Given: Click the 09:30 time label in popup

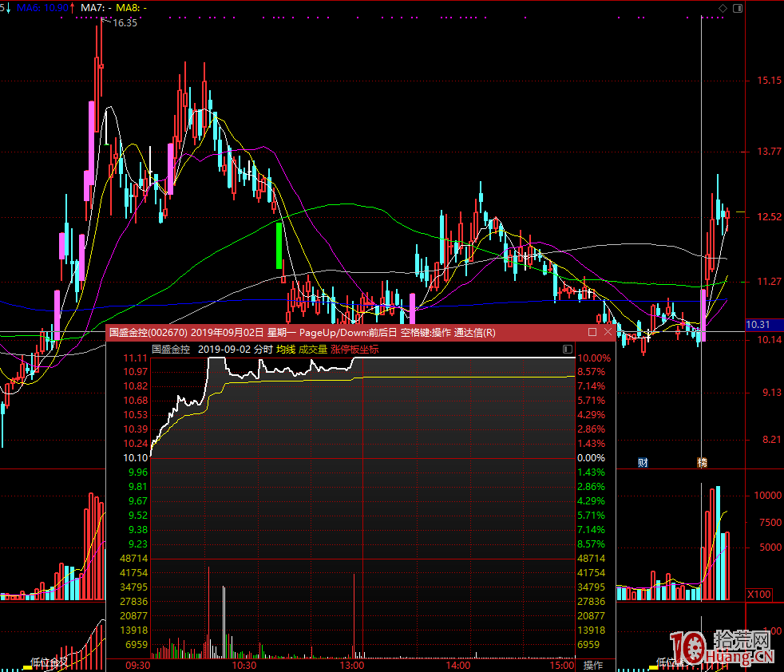Looking at the screenshot, I should [x=137, y=665].
